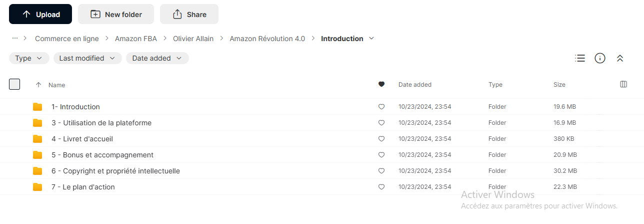Favorite 5 - Bonus et accompagnement folder
Viewport: 644px width, 224px height.
point(381,155)
